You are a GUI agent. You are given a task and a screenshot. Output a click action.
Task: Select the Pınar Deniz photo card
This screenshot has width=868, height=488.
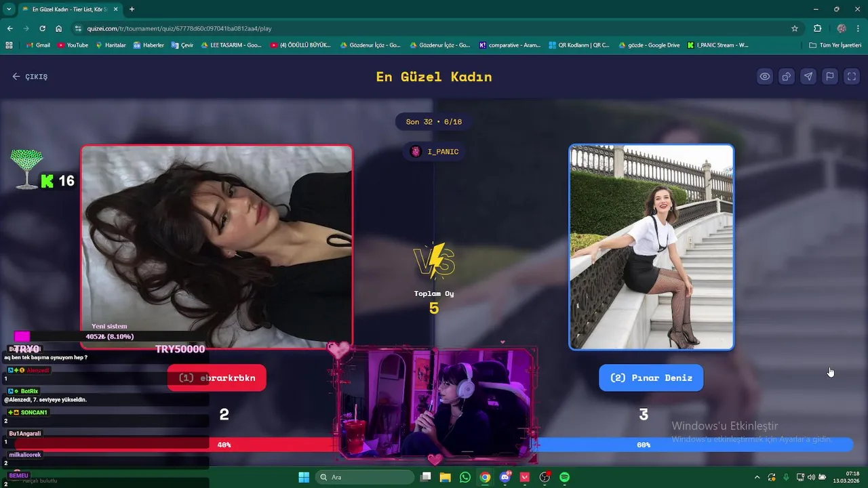651,247
